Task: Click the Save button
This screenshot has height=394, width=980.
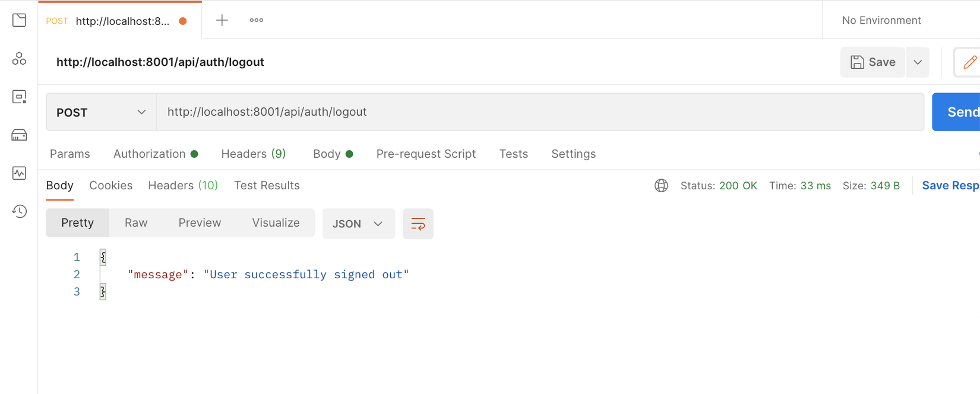Action: pos(872,62)
